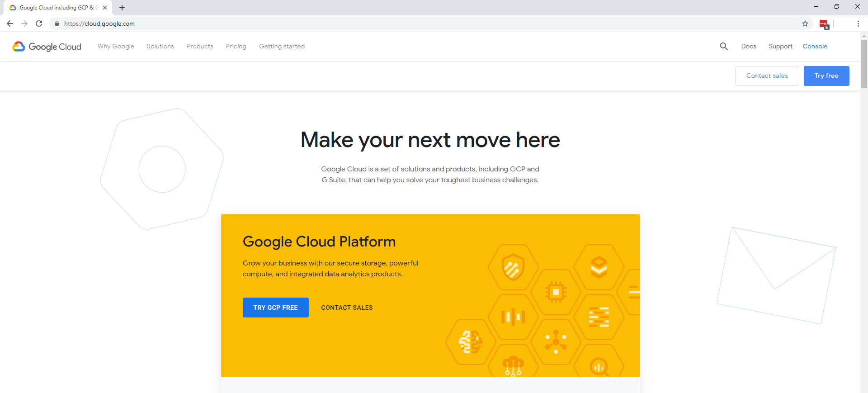The width and height of the screenshot is (868, 393).
Task: Reload the page with the refresh icon
Action: click(39, 24)
